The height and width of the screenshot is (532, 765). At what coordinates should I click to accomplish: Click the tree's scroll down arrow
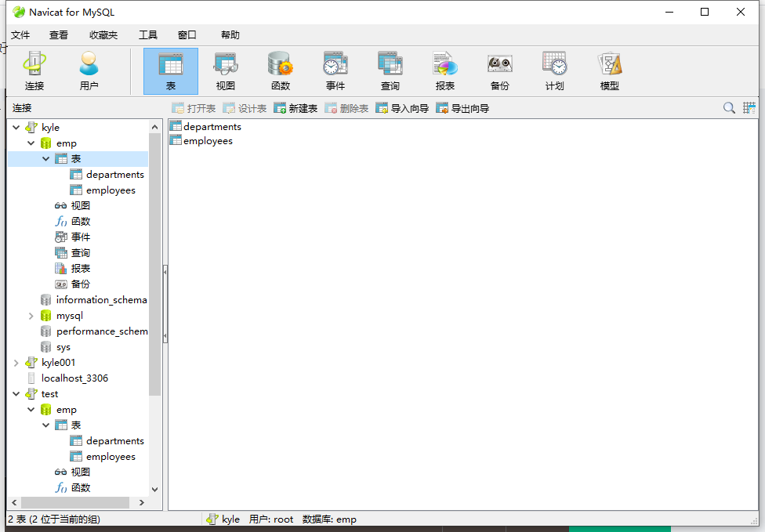click(155, 490)
